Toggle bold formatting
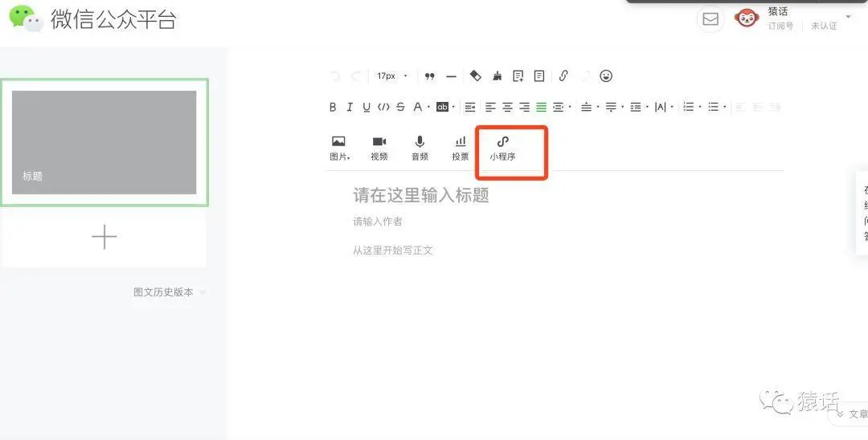The image size is (868, 440). point(333,108)
